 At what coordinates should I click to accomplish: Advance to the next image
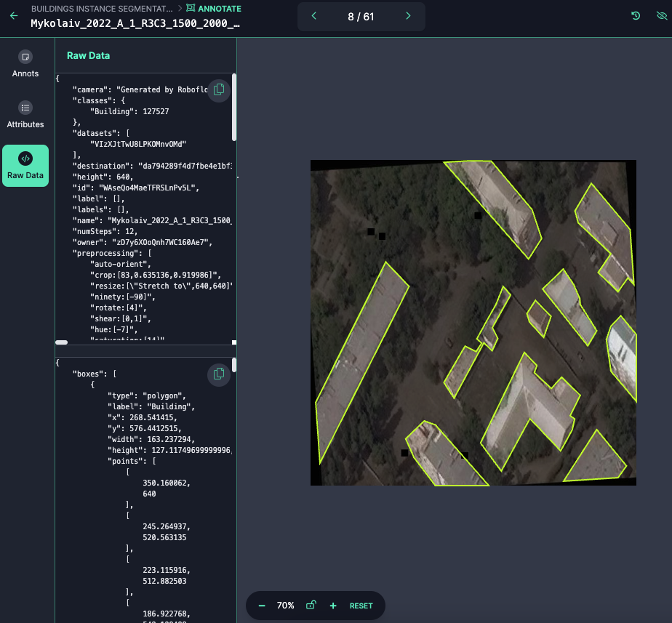tap(408, 16)
